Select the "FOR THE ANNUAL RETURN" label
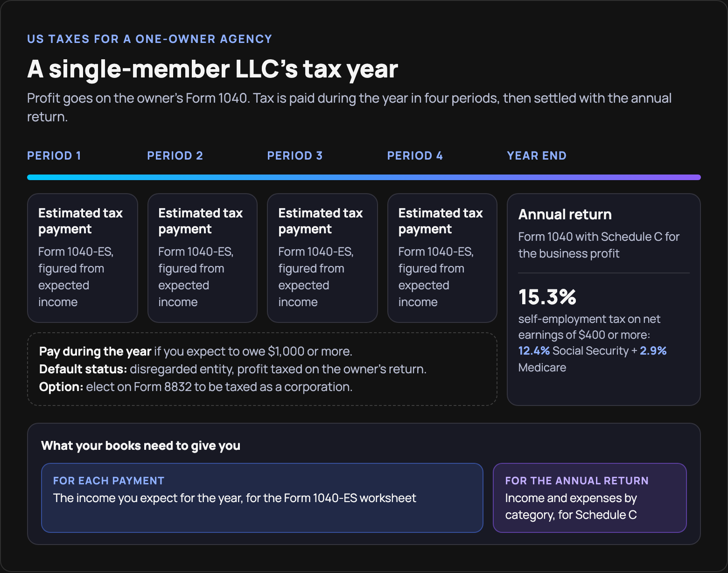This screenshot has width=728, height=573. (x=577, y=481)
